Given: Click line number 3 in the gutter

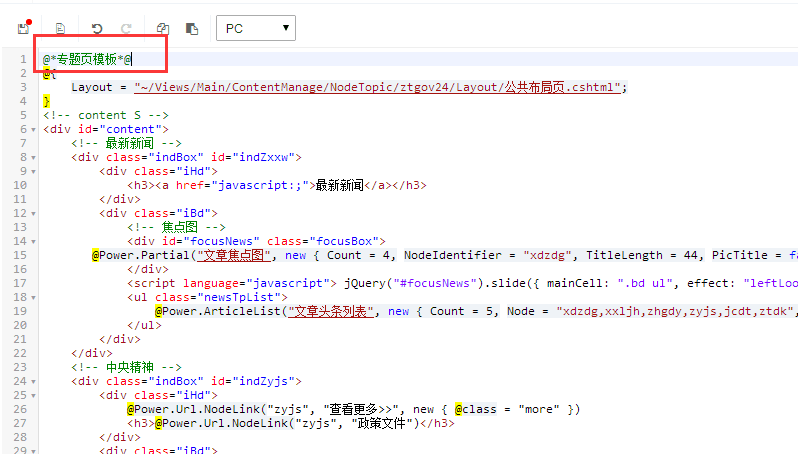Looking at the screenshot, I should tap(23, 87).
